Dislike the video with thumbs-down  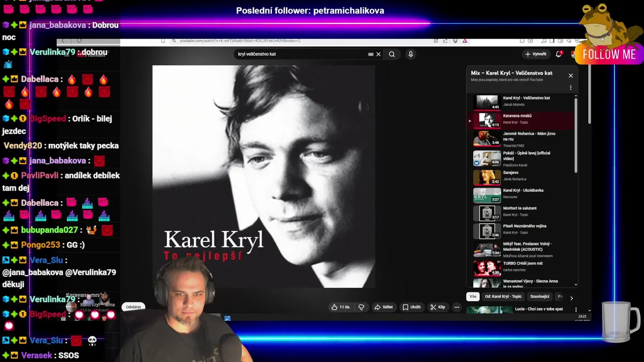pos(361,307)
